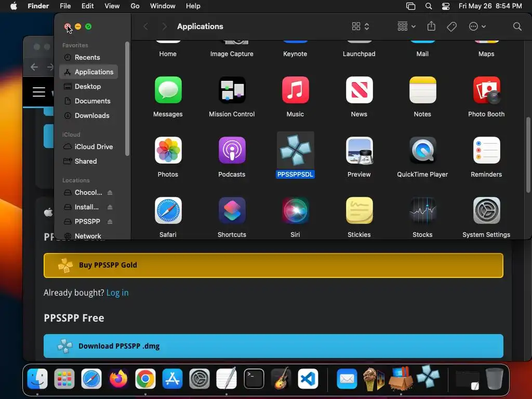
Task: Open the Stickies app icon
Action: click(359, 210)
